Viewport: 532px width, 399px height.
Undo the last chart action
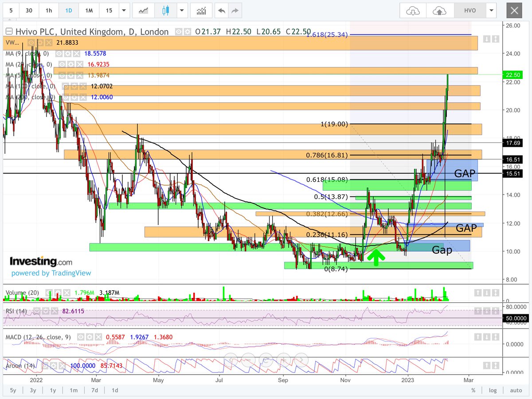222,10
